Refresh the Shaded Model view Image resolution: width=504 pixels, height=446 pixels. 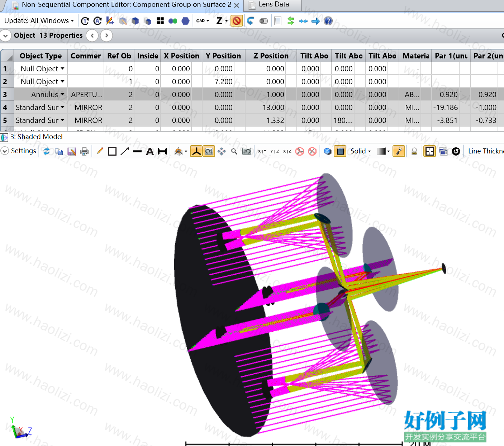[47, 151]
